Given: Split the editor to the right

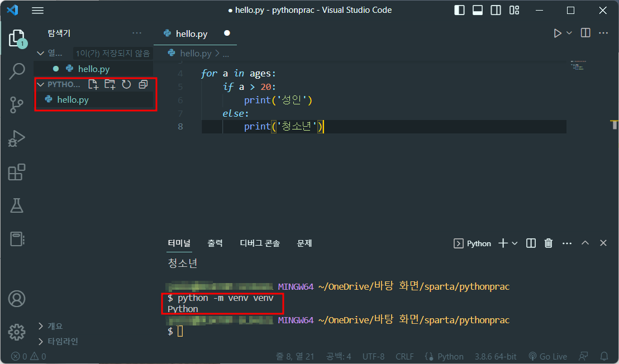Looking at the screenshot, I should pos(586,33).
